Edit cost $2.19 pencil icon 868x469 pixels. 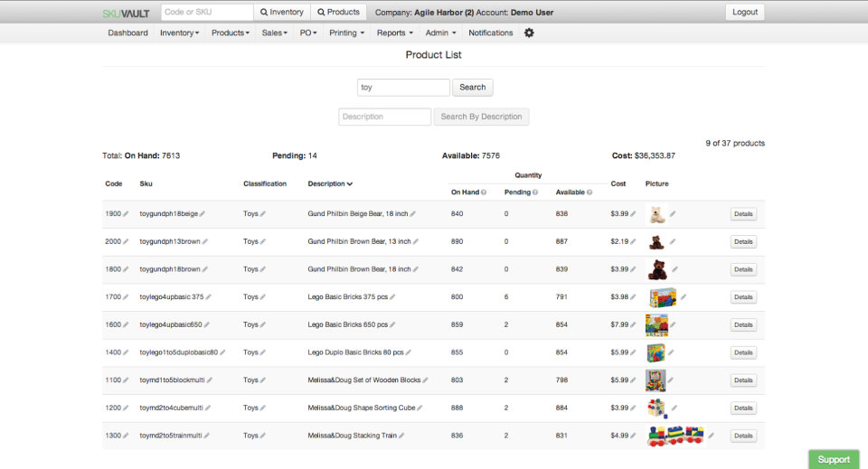point(633,241)
